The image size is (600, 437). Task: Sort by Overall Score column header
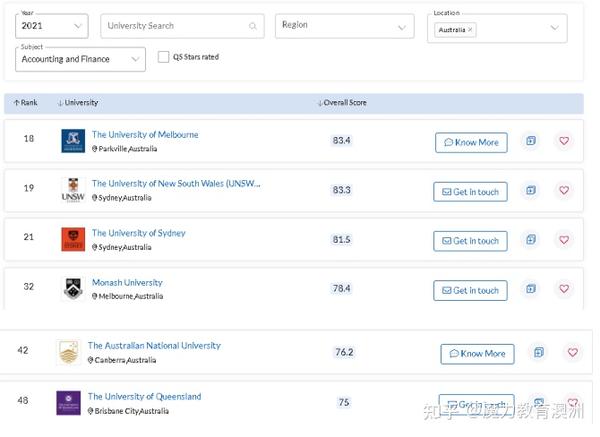pos(342,103)
